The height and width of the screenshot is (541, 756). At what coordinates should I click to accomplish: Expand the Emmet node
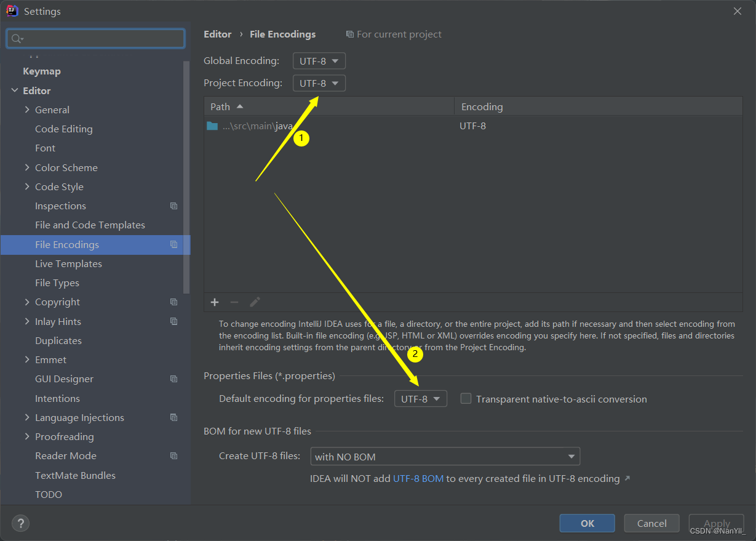click(27, 359)
